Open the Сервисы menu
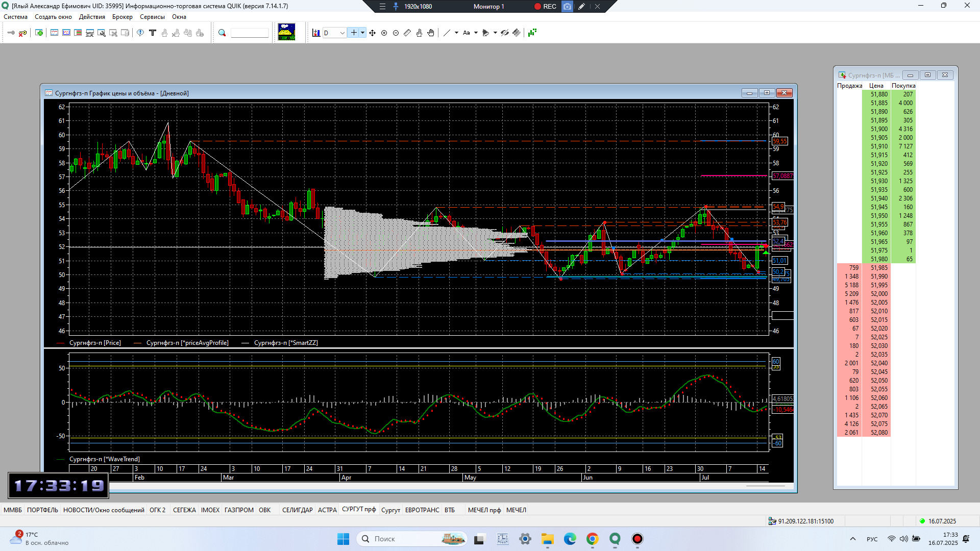Image resolution: width=980 pixels, height=551 pixels. pos(152,17)
